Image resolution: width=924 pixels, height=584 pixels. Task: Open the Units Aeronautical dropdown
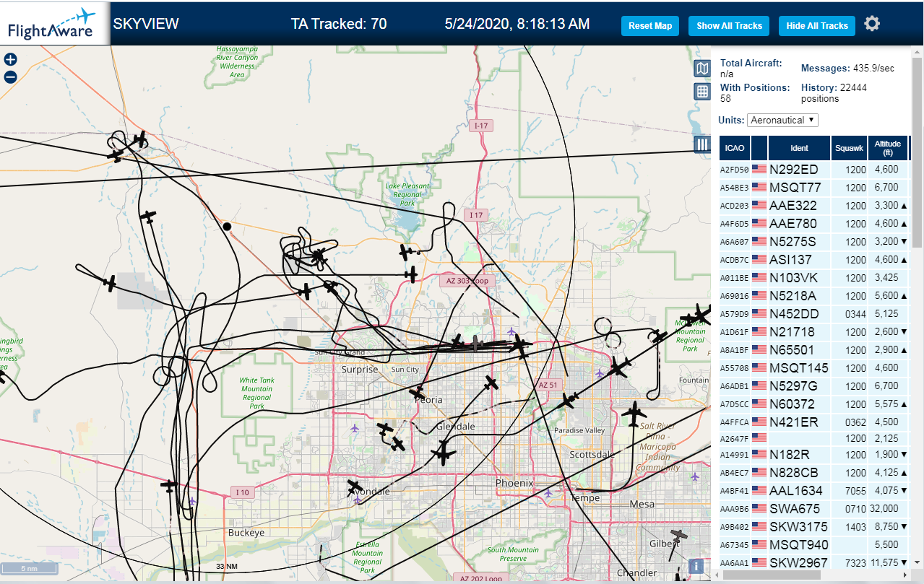point(782,120)
